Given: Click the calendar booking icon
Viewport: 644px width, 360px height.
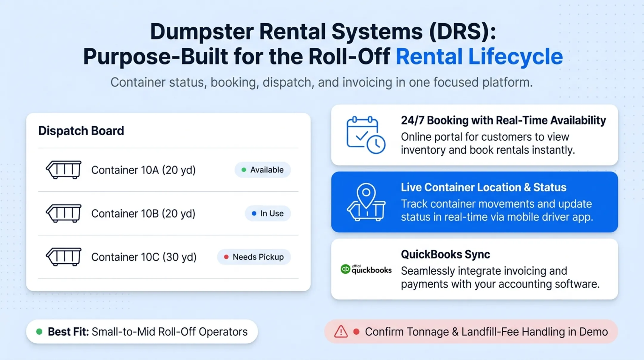Looking at the screenshot, I should point(366,135).
